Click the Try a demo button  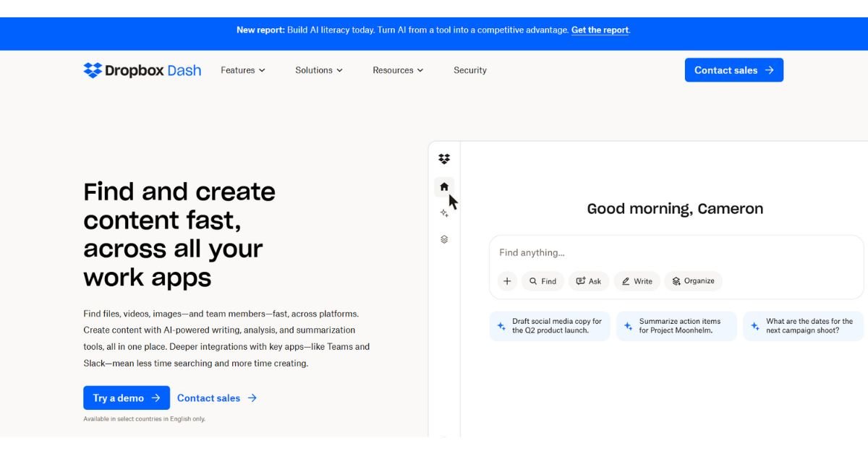tap(127, 398)
